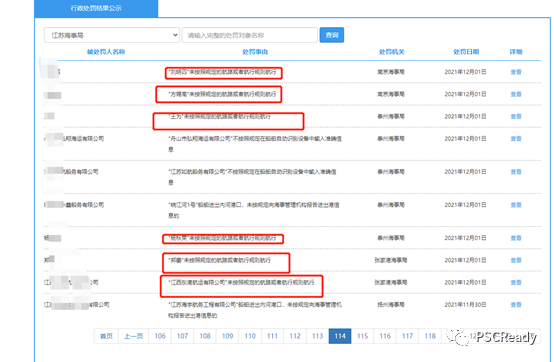This screenshot has height=362, width=554.
Task: Jump to page 115
Action: (363, 336)
